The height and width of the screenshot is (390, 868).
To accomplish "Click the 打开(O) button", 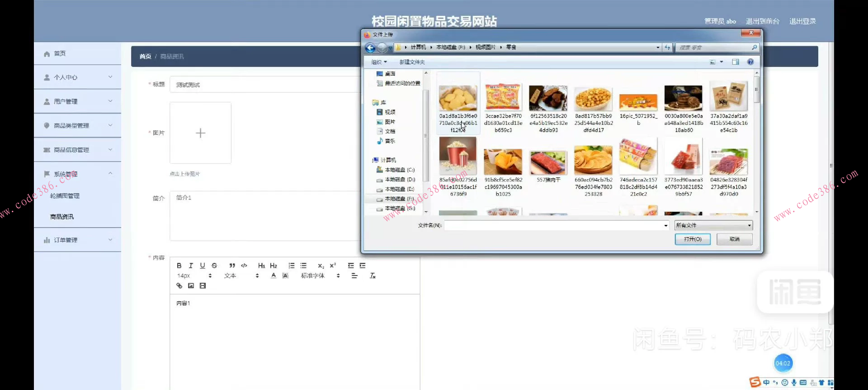I will 693,239.
